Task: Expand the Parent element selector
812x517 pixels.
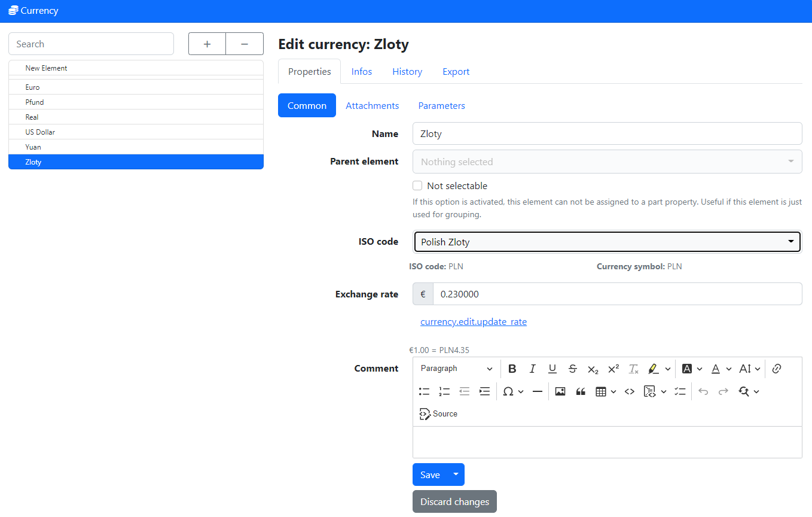Action: point(607,162)
